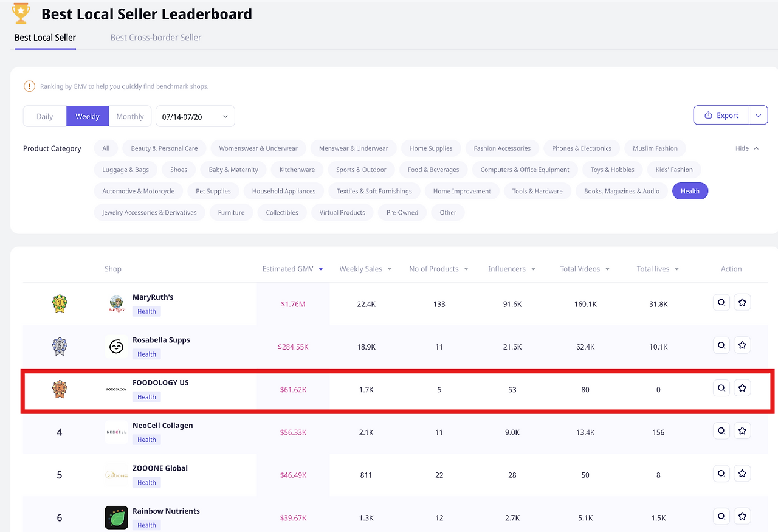778x532 pixels.
Task: Click the search icon for ZOOONE Global
Action: coord(721,474)
